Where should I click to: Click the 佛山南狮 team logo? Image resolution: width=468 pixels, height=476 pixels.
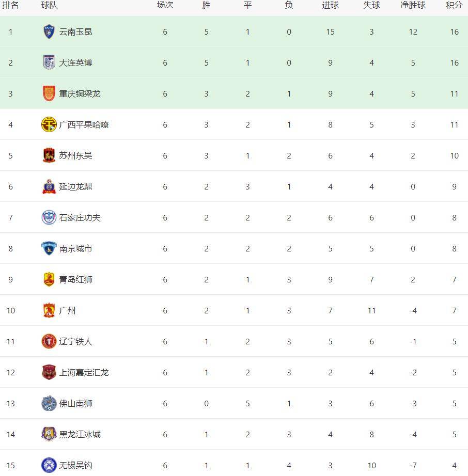[x=49, y=403]
